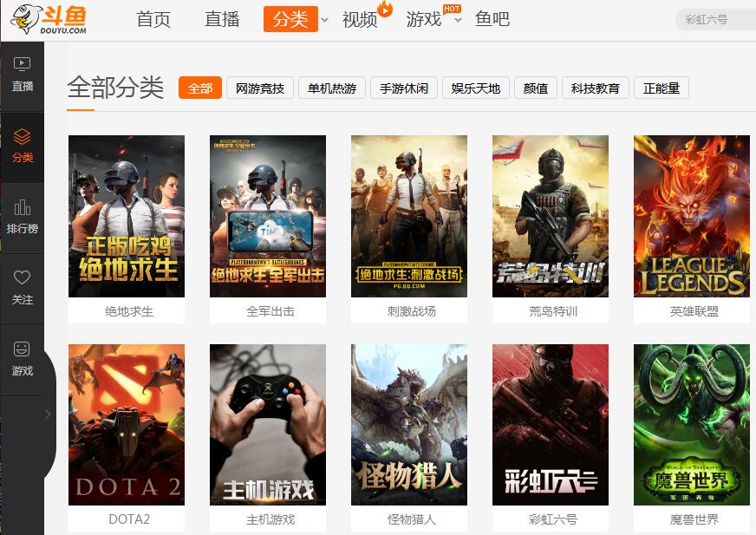This screenshot has height=535, width=756.
Task: Expand the 分类 dropdown arrow in top nav
Action: [324, 20]
